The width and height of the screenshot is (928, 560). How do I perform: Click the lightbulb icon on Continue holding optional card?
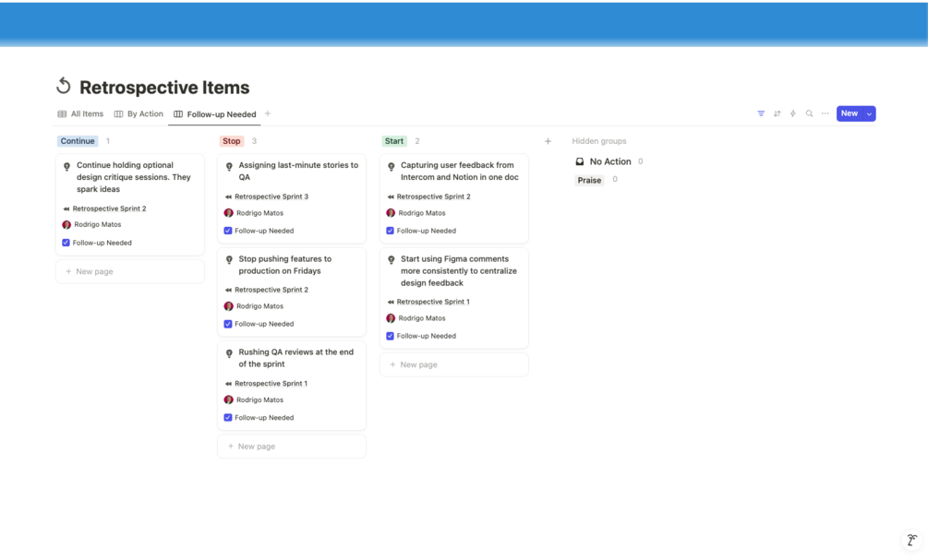pyautogui.click(x=66, y=167)
